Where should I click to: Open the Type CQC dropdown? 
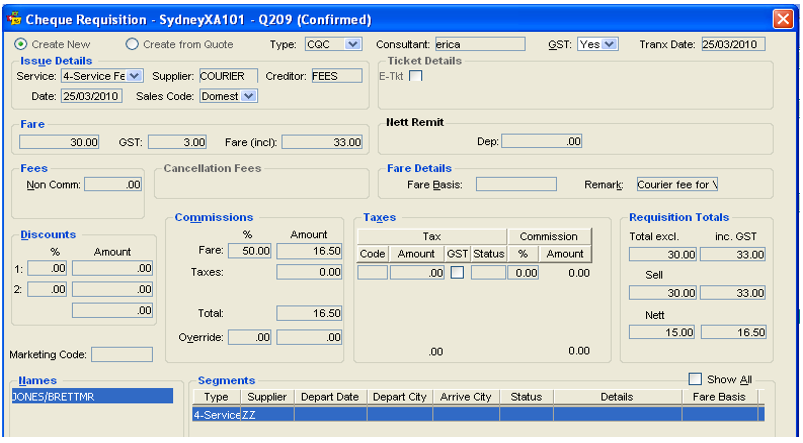(x=352, y=44)
